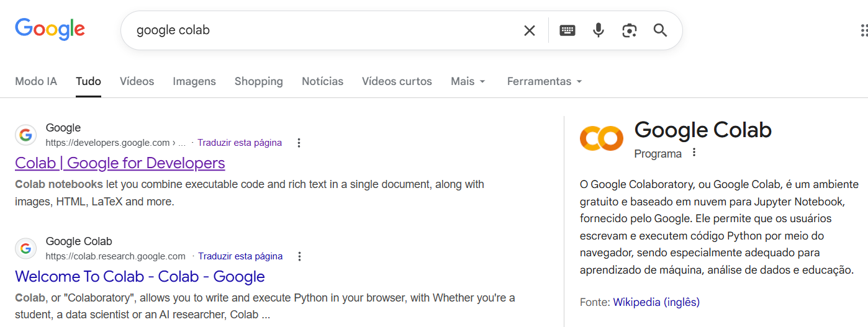The image size is (868, 327).
Task: Click the three-dot menu beside Programa
Action: 694,153
